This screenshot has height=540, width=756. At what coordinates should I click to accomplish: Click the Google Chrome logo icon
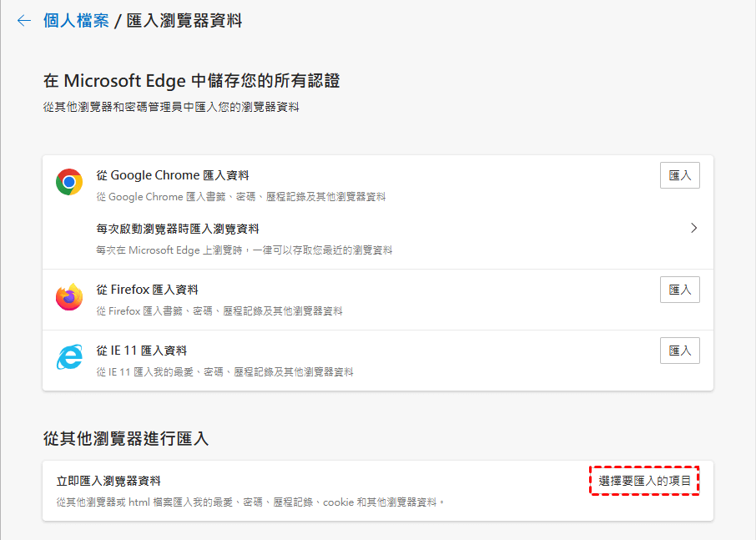[x=69, y=182]
